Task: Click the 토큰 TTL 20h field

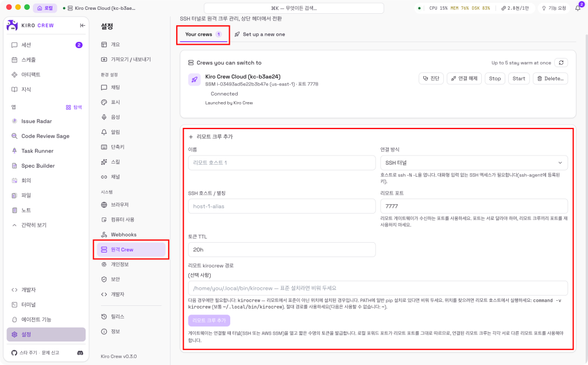Action: click(x=281, y=250)
